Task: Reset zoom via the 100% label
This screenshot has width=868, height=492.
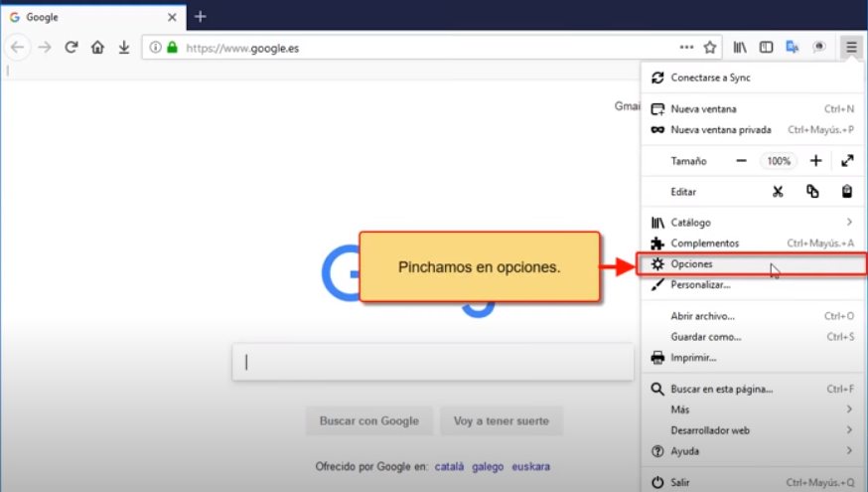Action: tap(779, 161)
